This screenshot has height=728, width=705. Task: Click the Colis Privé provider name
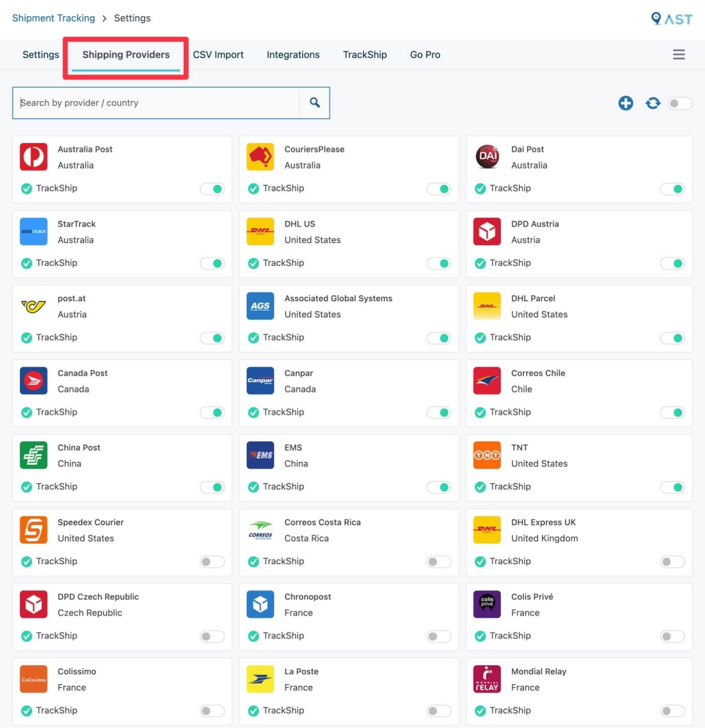pyautogui.click(x=532, y=597)
